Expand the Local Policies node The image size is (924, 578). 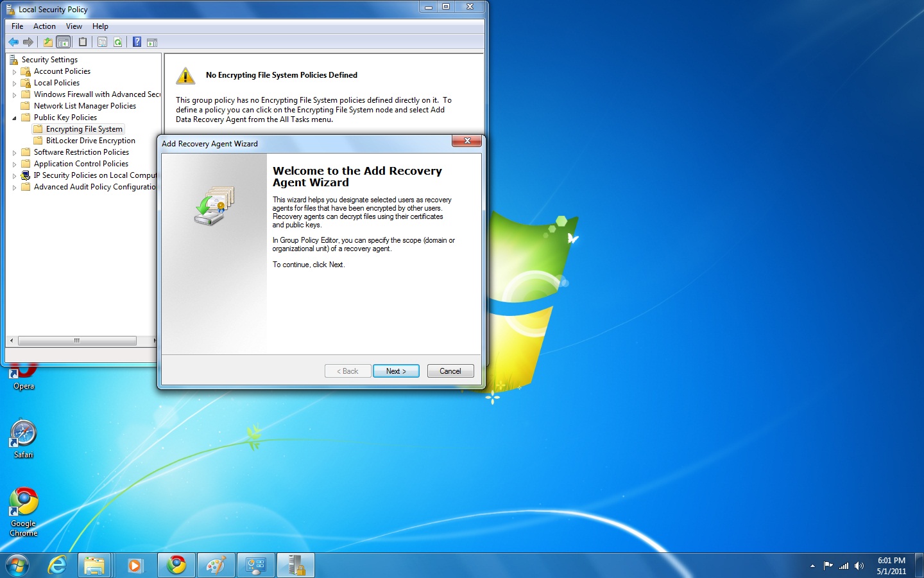click(14, 83)
